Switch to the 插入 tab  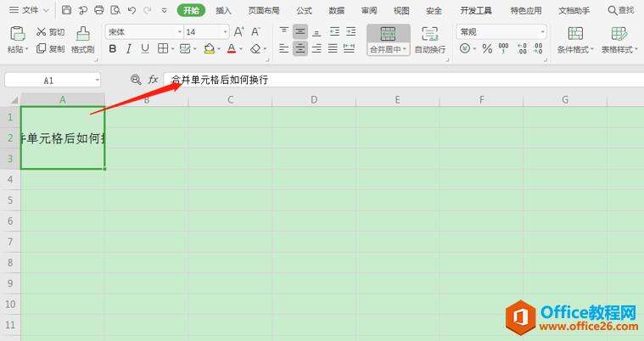(224, 10)
